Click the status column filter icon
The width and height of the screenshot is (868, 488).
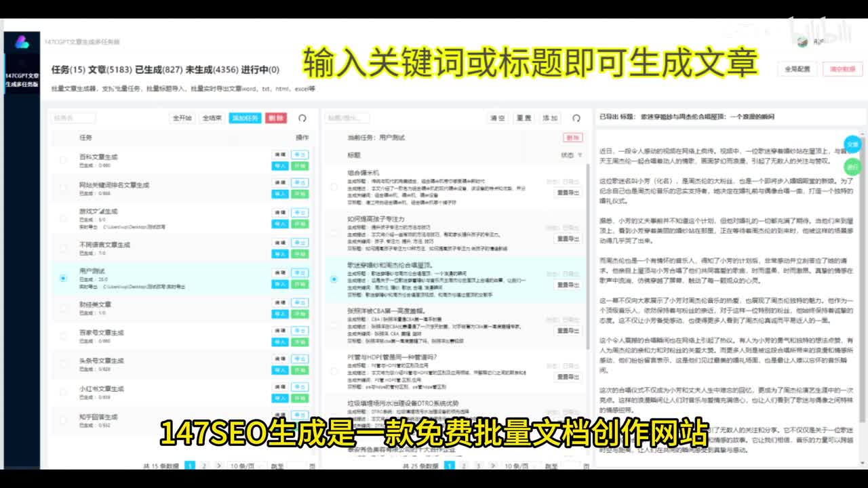(x=580, y=155)
